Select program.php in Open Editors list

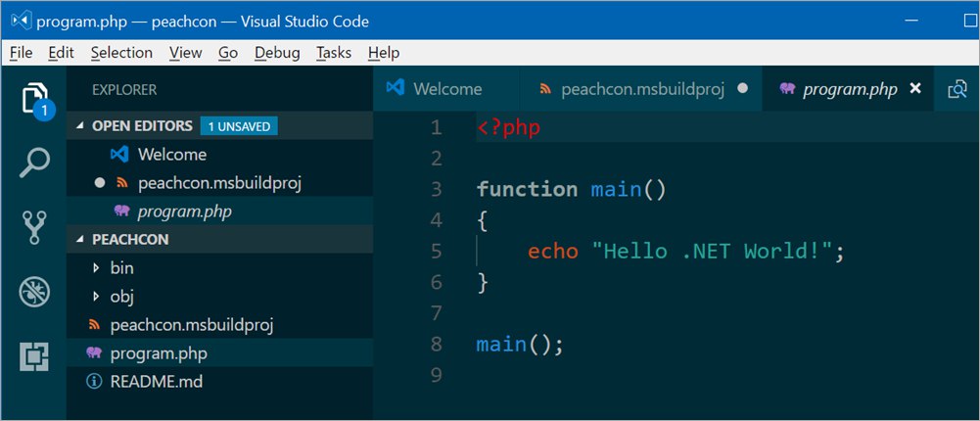coord(220,211)
